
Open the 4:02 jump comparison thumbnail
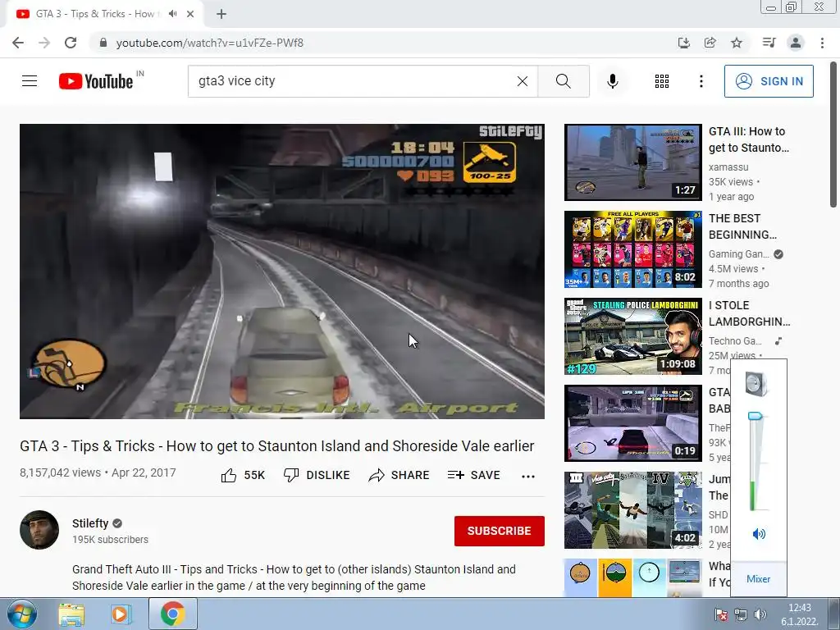point(632,510)
